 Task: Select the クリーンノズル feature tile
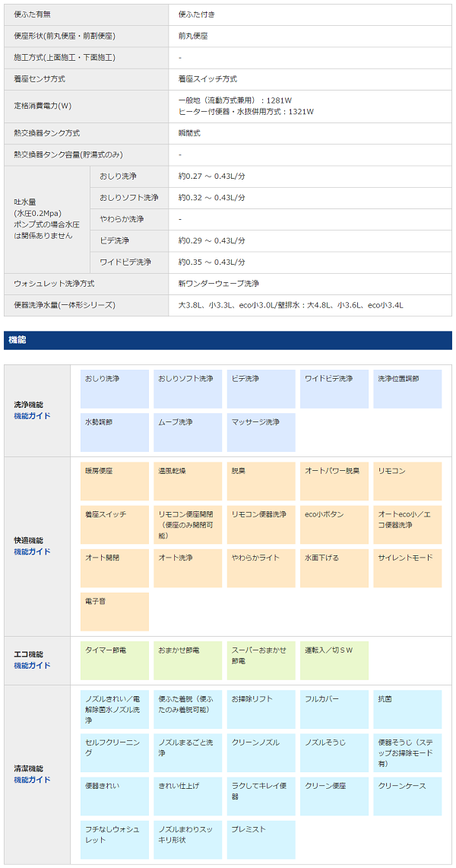pyautogui.click(x=261, y=753)
